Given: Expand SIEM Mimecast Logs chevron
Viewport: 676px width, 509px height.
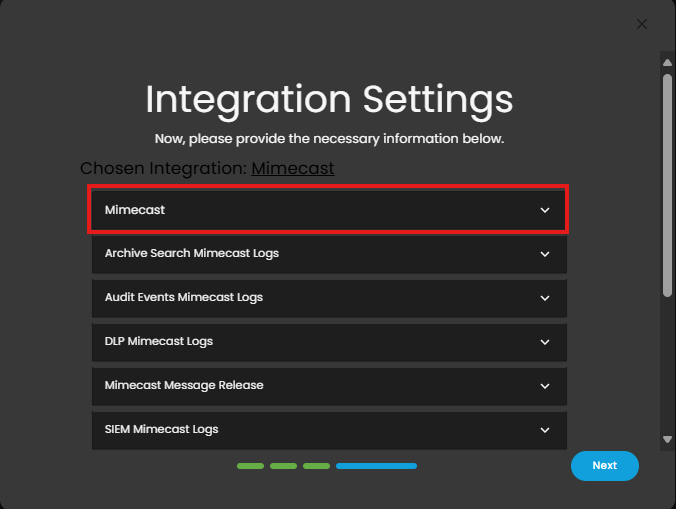Looking at the screenshot, I should [545, 430].
